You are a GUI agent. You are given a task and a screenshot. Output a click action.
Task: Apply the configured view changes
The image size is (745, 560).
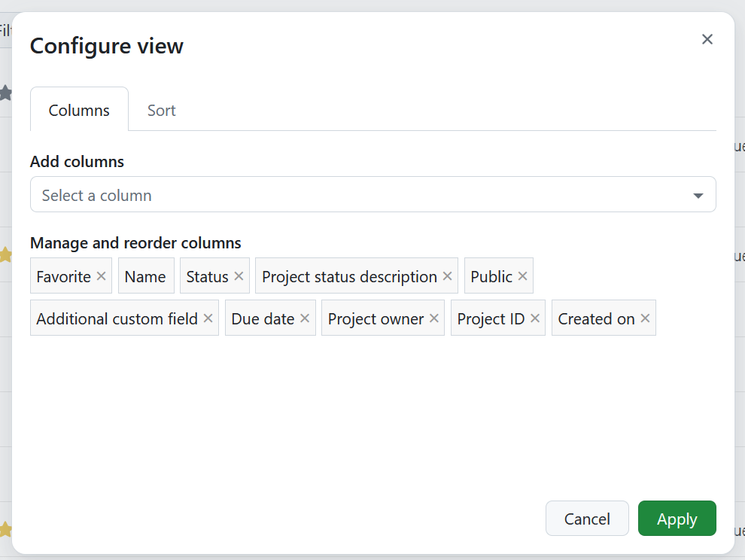click(x=677, y=519)
